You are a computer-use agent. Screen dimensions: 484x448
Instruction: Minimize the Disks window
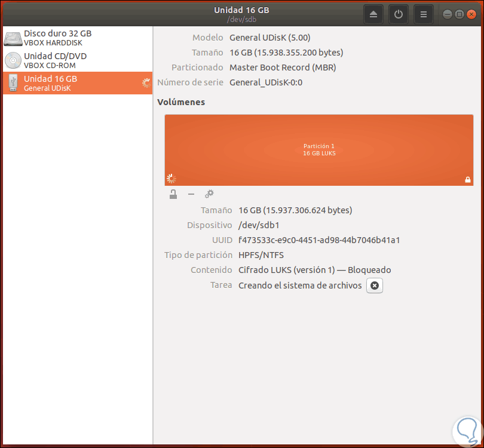tap(447, 14)
